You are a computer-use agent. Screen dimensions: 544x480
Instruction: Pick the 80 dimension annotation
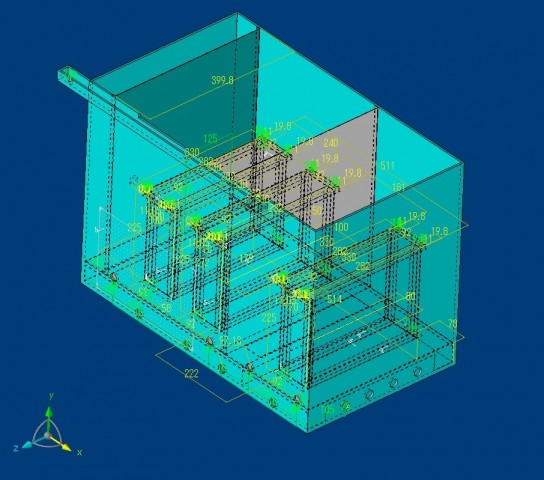[x=410, y=296]
